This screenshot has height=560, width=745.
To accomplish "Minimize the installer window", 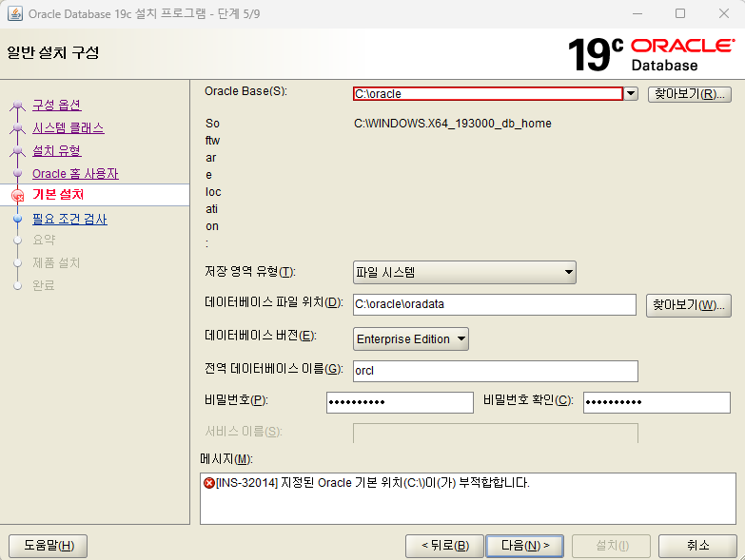I will pyautogui.click(x=637, y=13).
